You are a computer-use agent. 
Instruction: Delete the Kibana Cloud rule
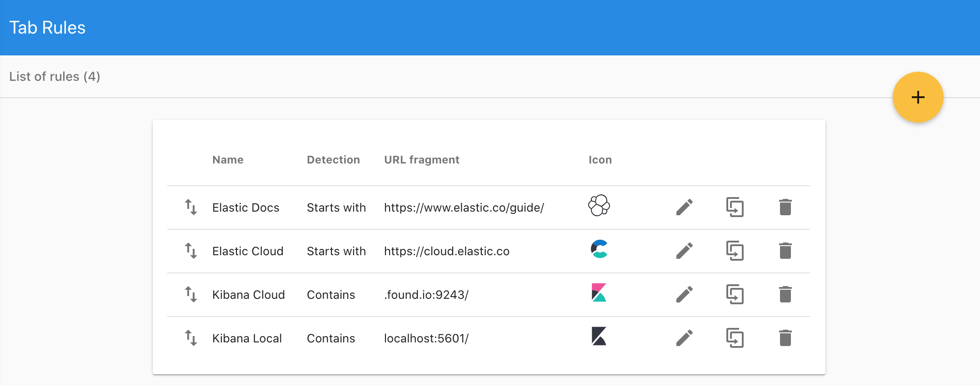coord(785,294)
